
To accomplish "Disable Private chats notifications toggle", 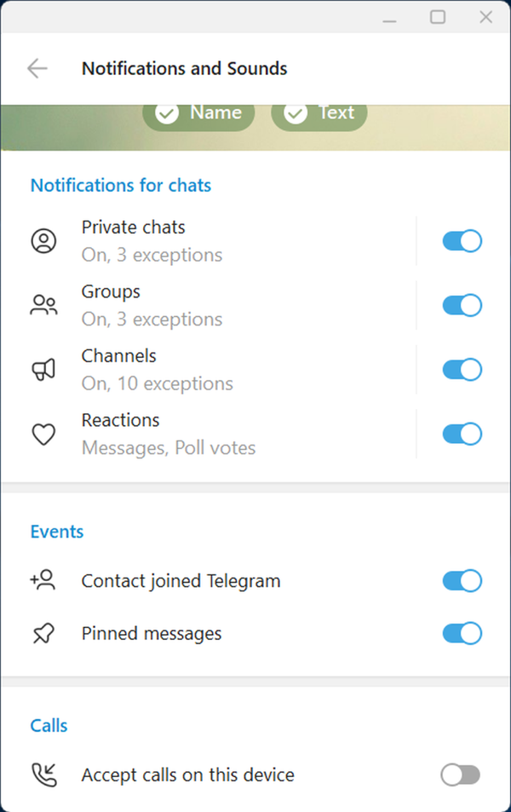I will pos(462,241).
